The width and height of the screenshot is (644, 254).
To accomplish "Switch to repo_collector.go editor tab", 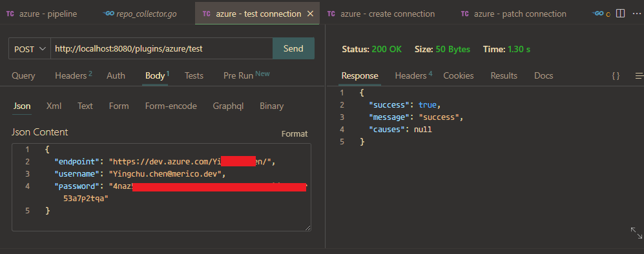I will (x=141, y=14).
